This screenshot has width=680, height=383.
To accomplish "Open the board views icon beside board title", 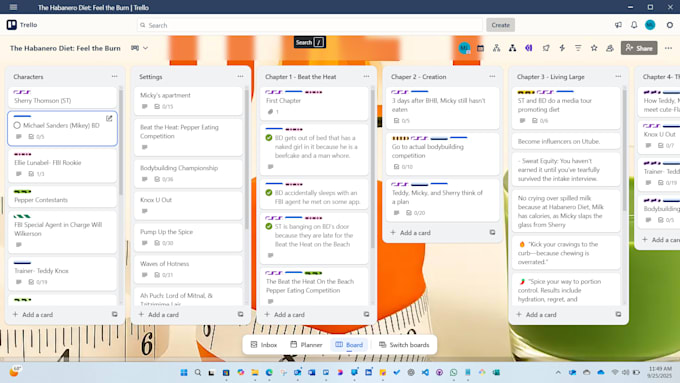I will pyautogui.click(x=135, y=48).
